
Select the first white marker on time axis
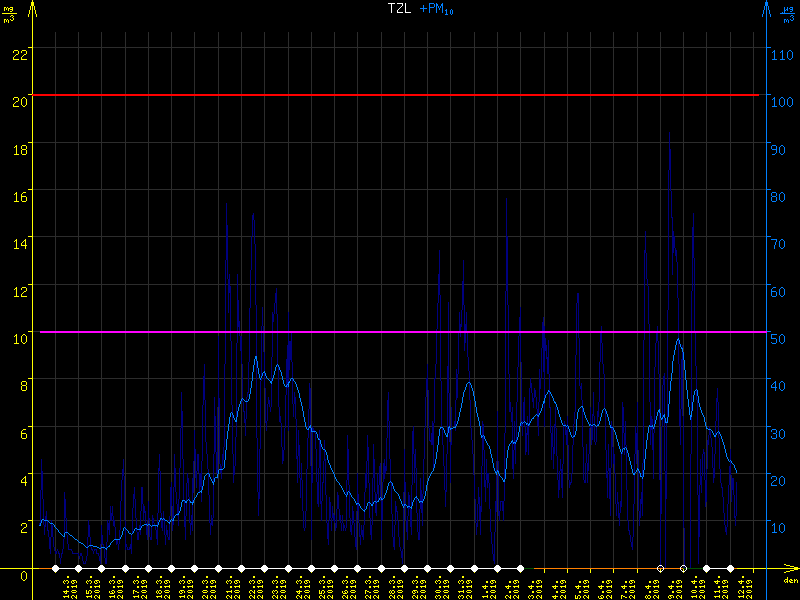(56, 568)
